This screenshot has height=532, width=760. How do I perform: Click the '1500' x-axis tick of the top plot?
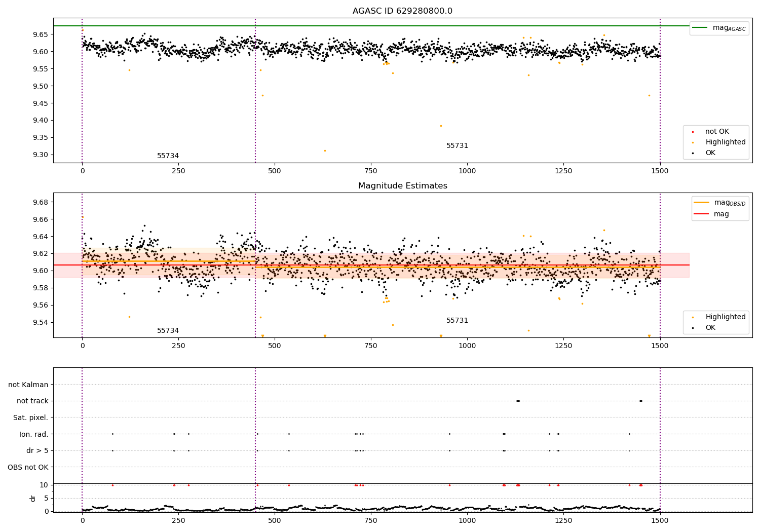[x=660, y=171]
